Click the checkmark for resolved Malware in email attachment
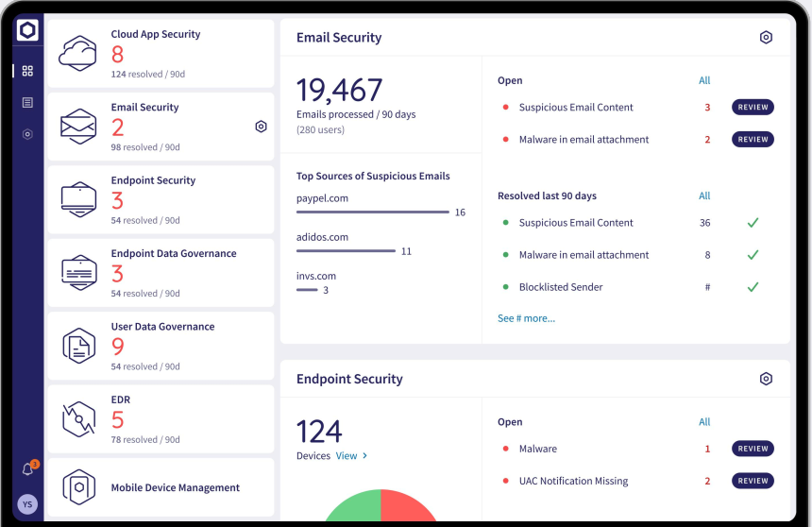The height and width of the screenshot is (527, 812). point(753,255)
